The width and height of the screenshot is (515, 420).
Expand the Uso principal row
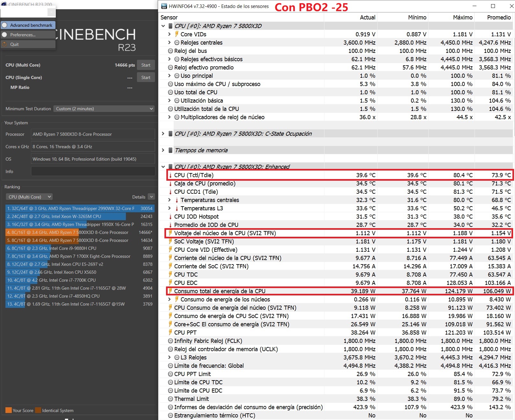point(170,76)
